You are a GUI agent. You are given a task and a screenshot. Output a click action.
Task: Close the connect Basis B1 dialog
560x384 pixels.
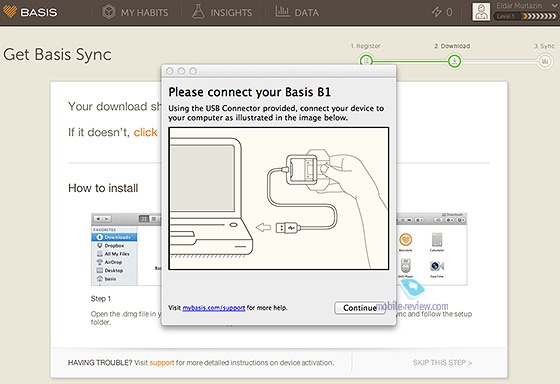170,71
